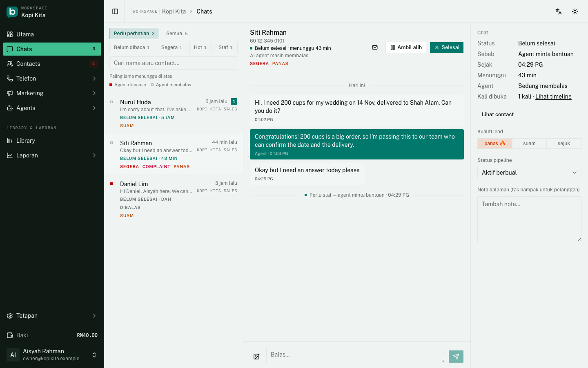Mark lead quality as panas

click(495, 144)
